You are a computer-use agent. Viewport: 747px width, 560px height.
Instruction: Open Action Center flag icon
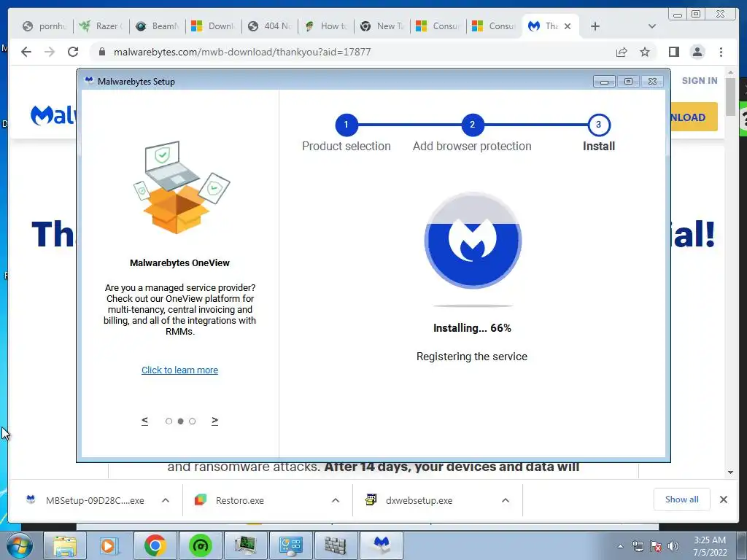click(x=656, y=547)
